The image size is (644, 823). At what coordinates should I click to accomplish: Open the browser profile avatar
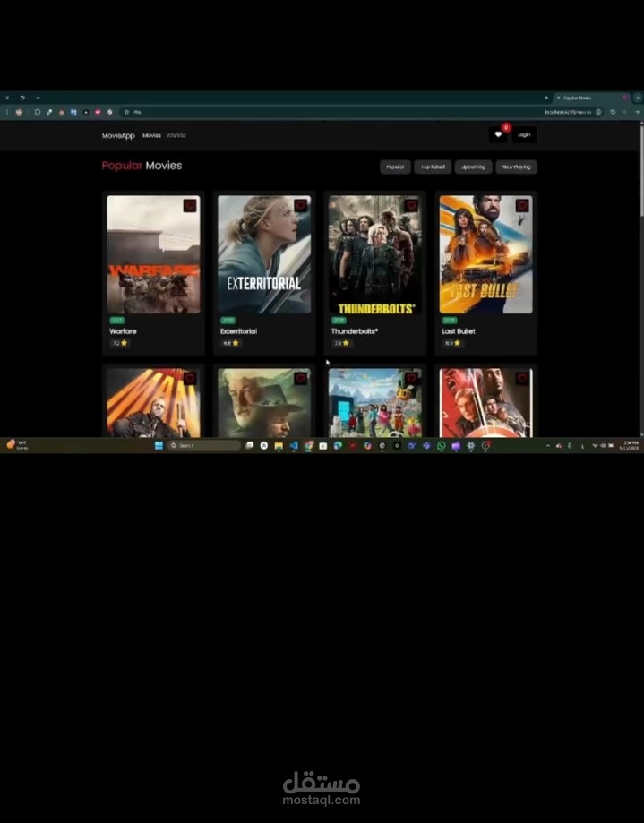20,112
